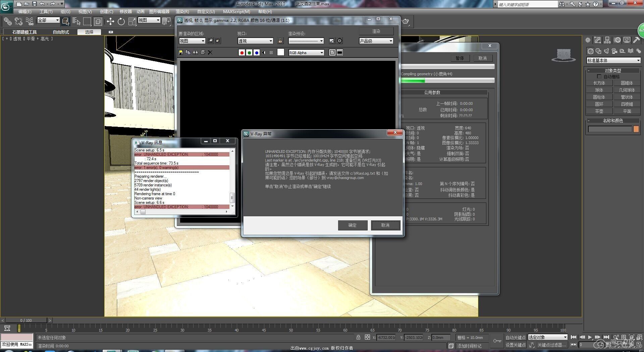Select the Scale tool
The image size is (644, 352).
[x=132, y=21]
